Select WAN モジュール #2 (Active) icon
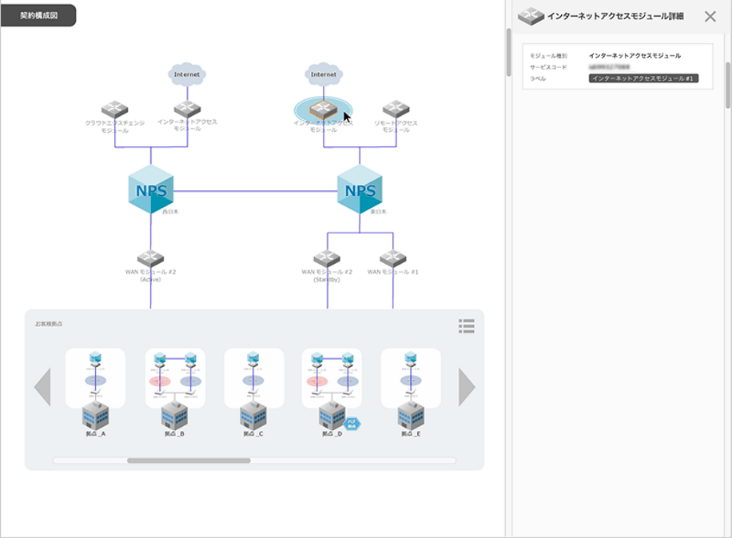The image size is (732, 538). [151, 258]
